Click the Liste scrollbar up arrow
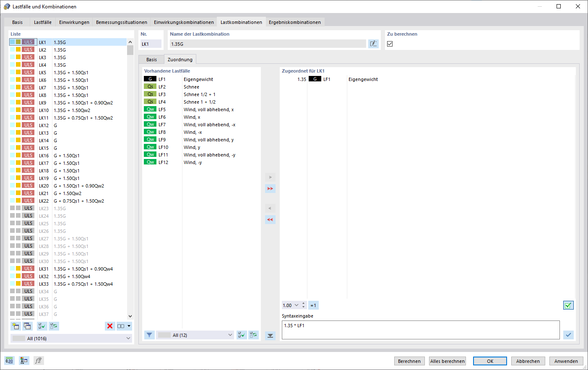 [x=130, y=42]
